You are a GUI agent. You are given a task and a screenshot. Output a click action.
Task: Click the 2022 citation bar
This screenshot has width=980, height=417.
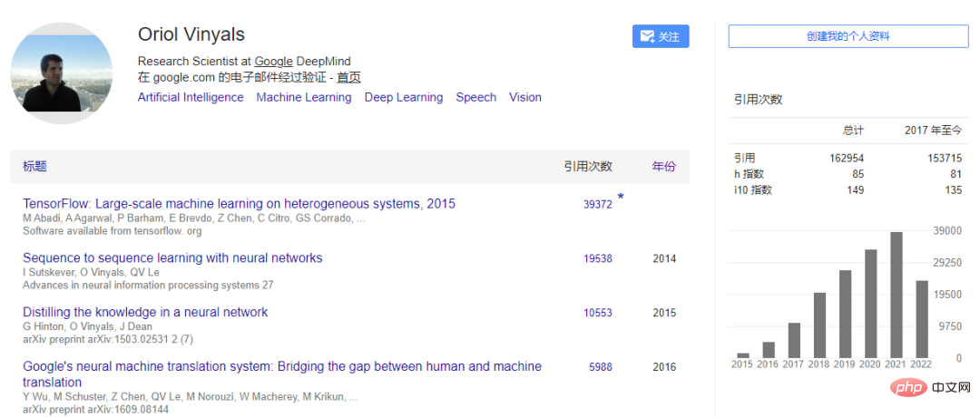922,319
